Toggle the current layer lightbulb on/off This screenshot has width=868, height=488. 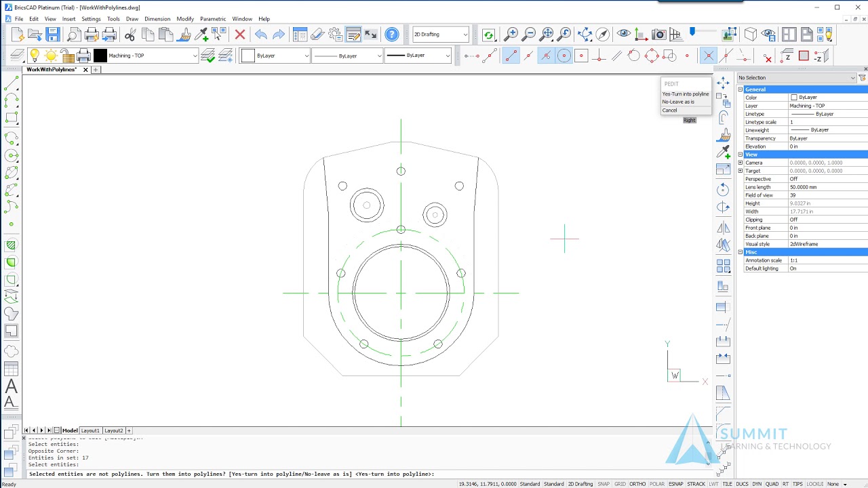35,56
